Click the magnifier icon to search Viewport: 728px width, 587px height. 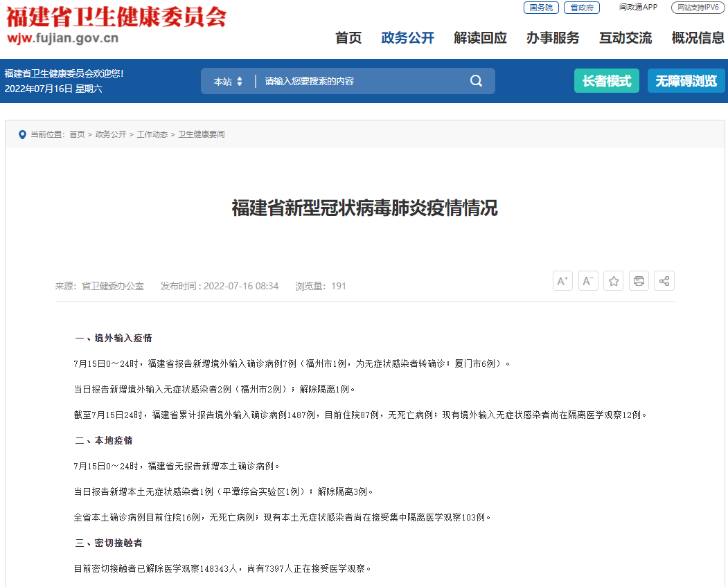(476, 80)
